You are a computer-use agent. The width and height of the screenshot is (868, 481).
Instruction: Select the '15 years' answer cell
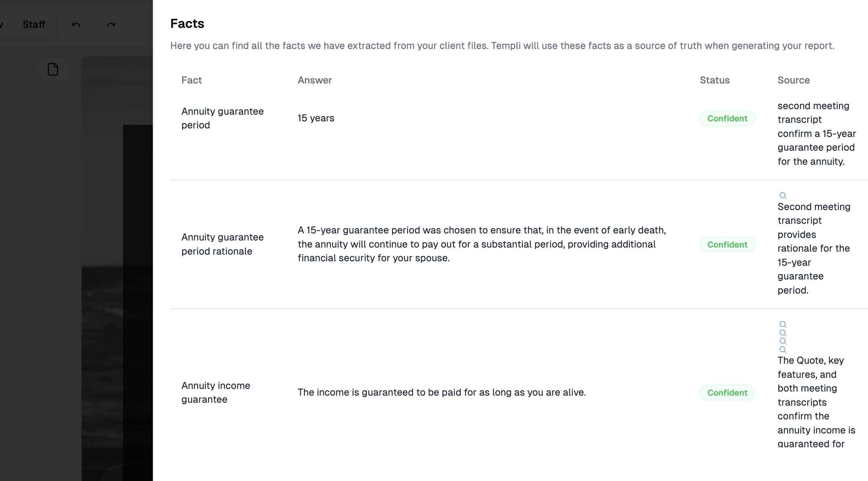point(316,118)
